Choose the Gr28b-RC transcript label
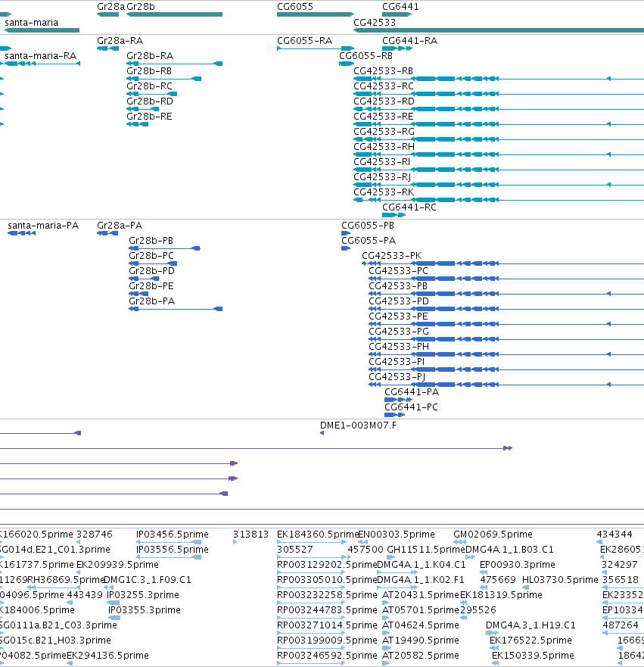Viewport: 644px width, 667px height. coord(149,86)
